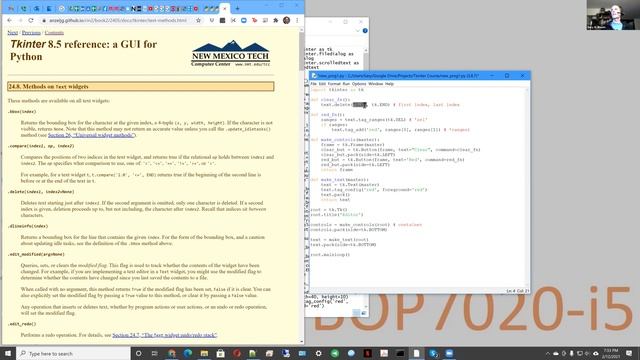Click the .compare(index1, op, index2) method heading

pos(41,146)
